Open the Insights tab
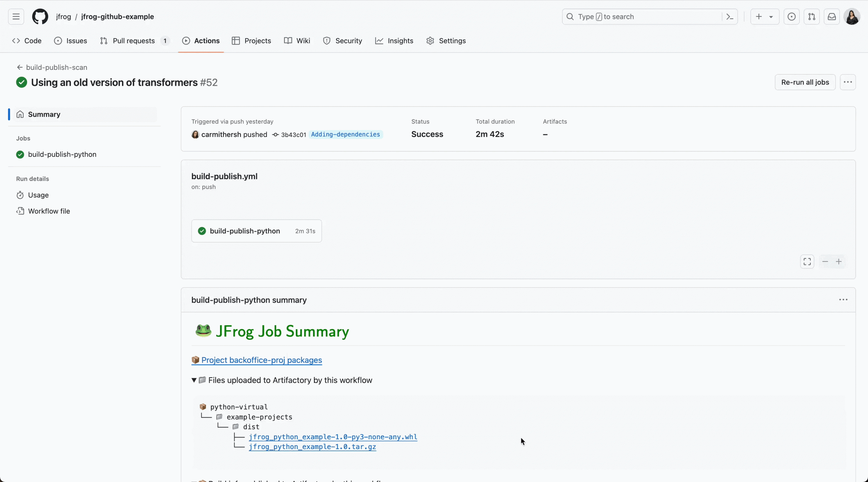This screenshot has width=868, height=482. 394,41
